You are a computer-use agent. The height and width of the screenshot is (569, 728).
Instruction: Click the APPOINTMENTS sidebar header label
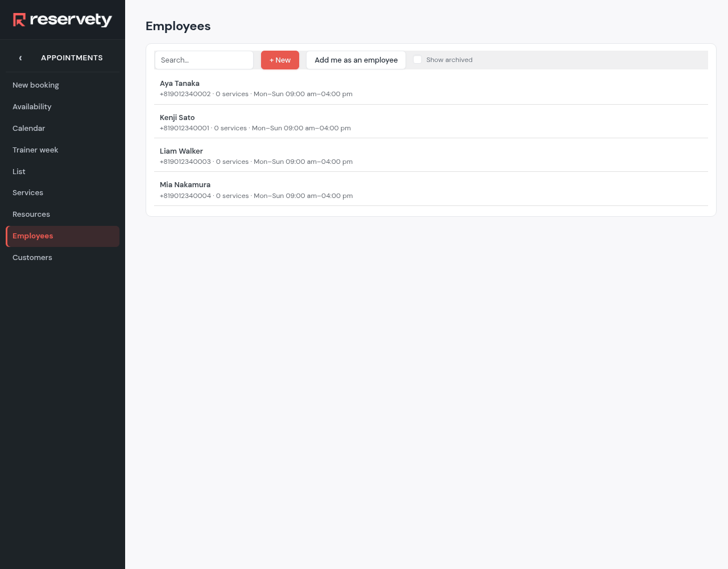point(72,58)
